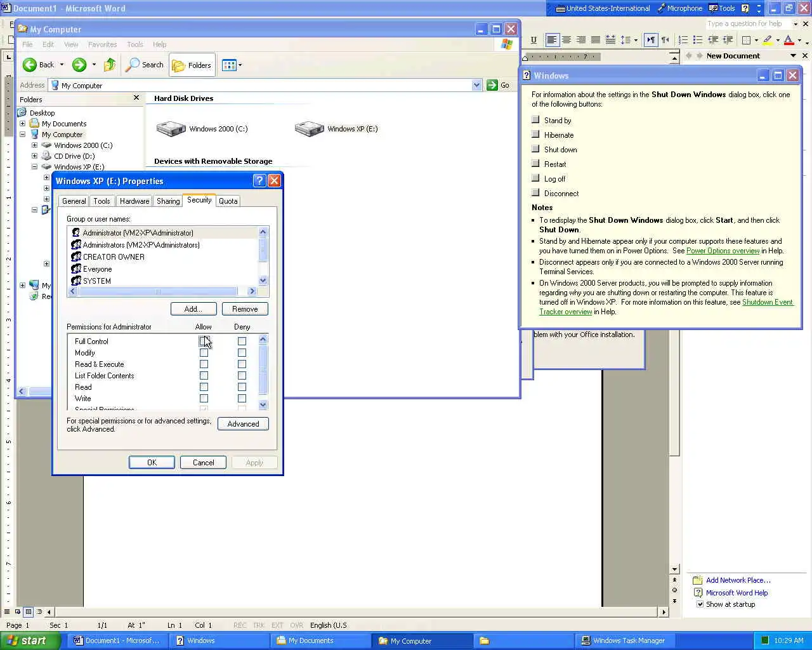The width and height of the screenshot is (812, 650).
Task: Open Font Color dropdown arrow in Word
Action: tap(799, 40)
